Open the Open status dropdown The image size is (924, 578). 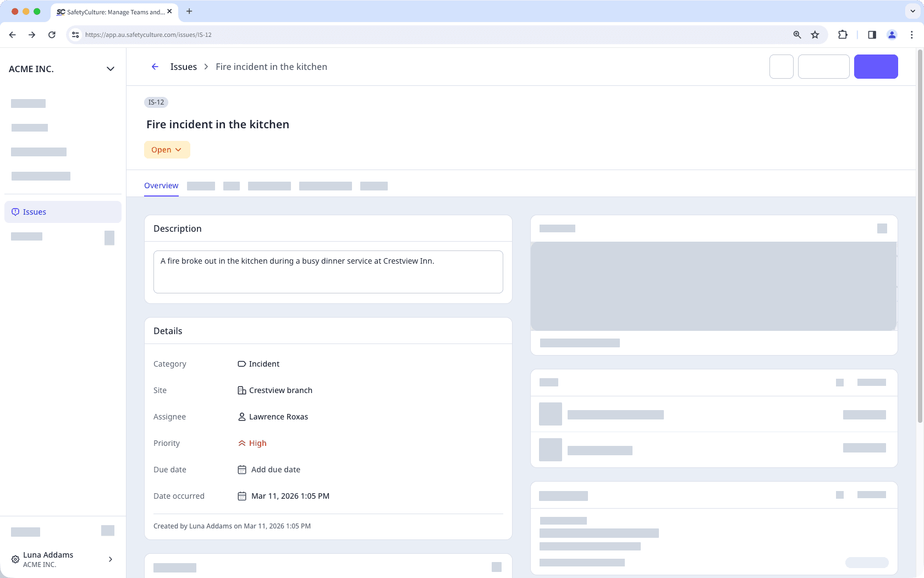pyautogui.click(x=167, y=150)
